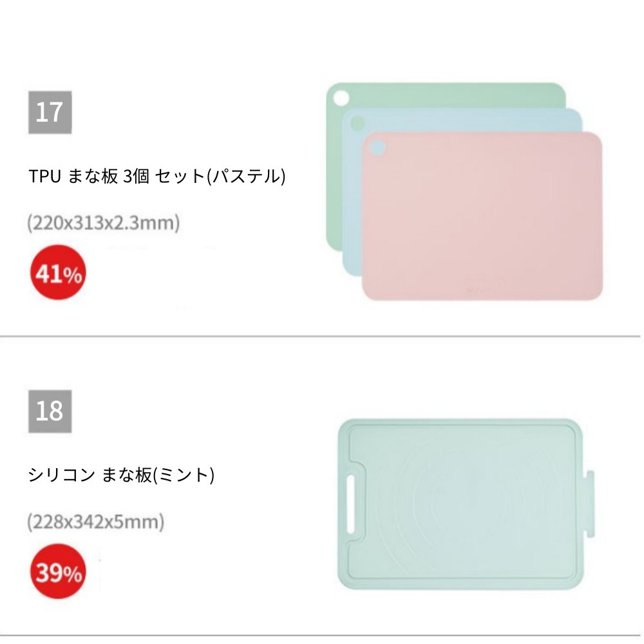Image resolution: width=644 pixels, height=644 pixels.
Task: Open the シリコン まな板(ミント) title
Action: (120, 475)
